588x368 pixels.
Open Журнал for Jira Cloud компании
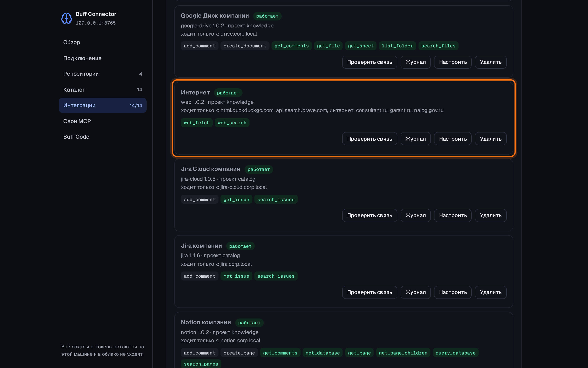(415, 215)
